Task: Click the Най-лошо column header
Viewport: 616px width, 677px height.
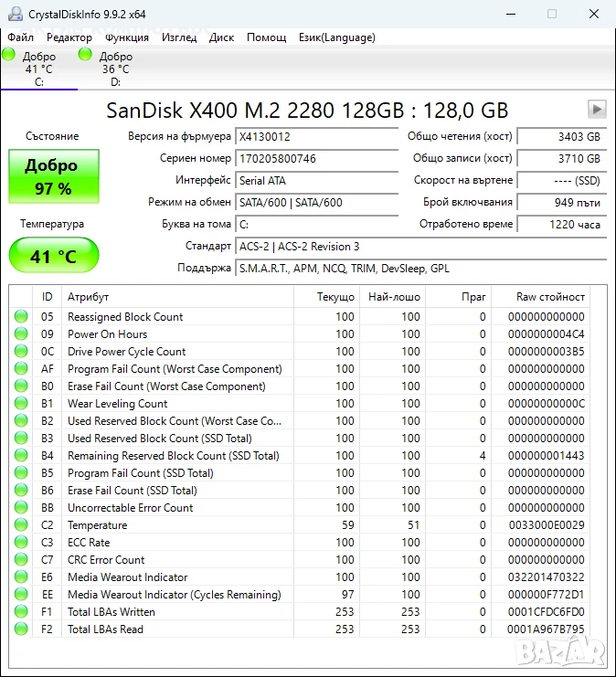Action: tap(393, 297)
